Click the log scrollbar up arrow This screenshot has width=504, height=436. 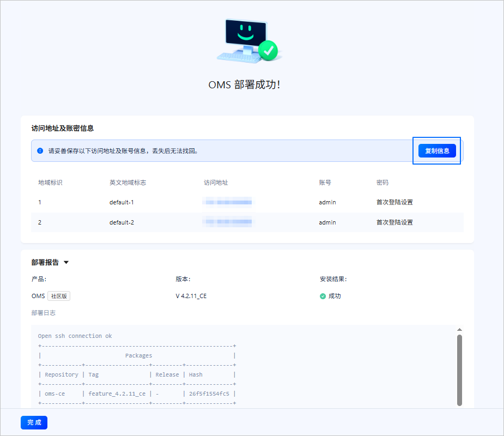tap(459, 330)
